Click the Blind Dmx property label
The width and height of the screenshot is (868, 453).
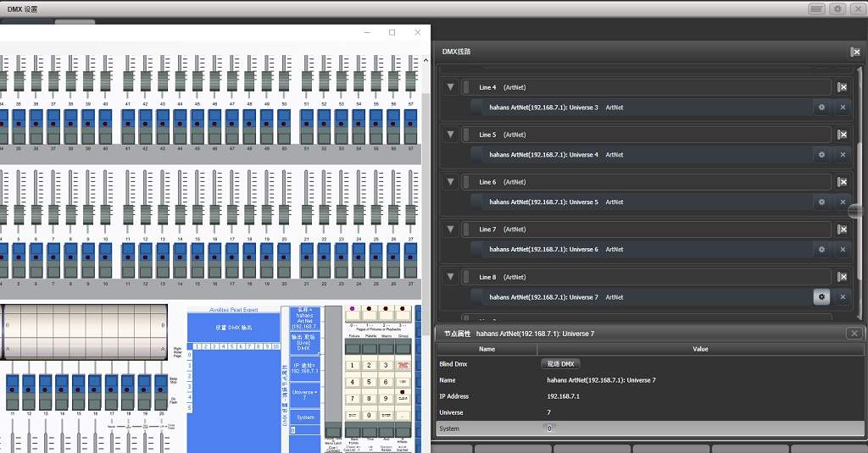(453, 364)
